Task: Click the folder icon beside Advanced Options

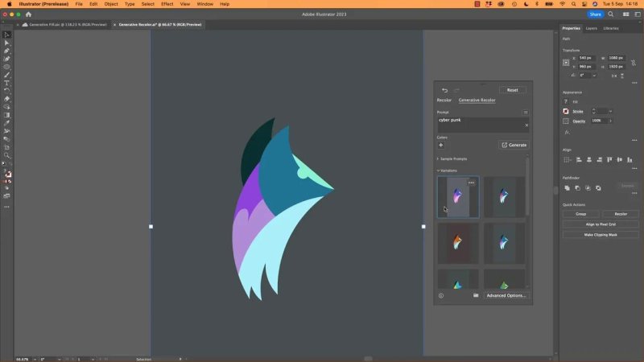Action: click(476, 295)
